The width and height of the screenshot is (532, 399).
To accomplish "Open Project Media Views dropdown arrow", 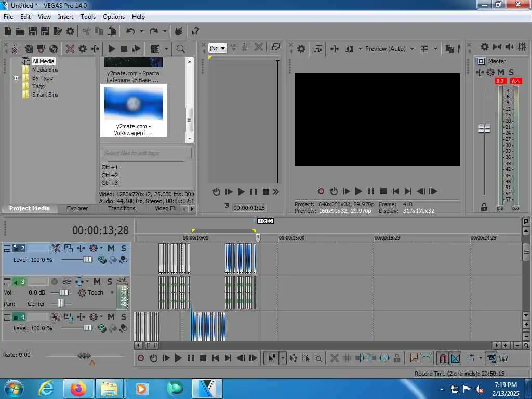I will [166, 49].
